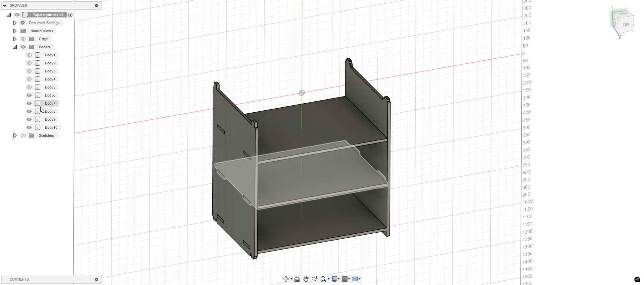Viewport: 644px width, 285px height.
Task: Select the Bodies folder label
Action: coord(44,47)
